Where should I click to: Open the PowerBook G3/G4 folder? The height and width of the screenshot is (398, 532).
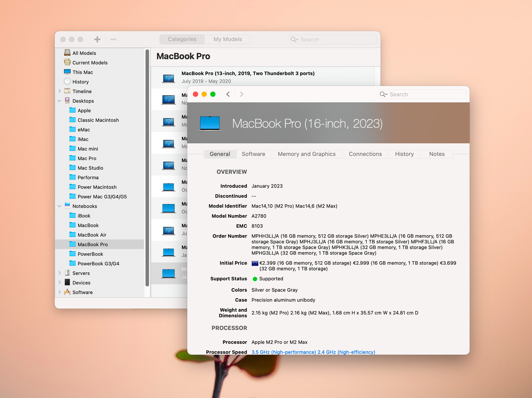[x=98, y=263]
